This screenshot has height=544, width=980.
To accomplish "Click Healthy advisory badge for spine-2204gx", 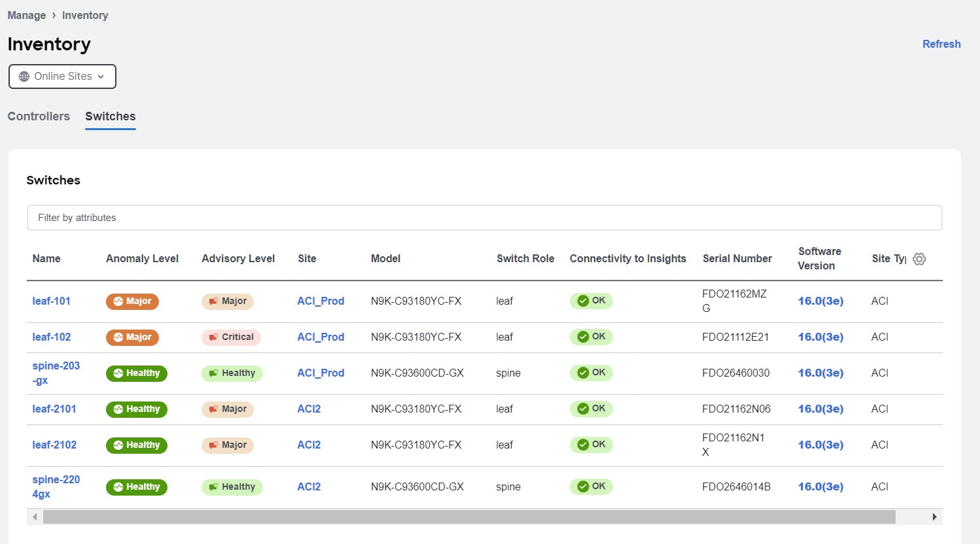I will [232, 487].
